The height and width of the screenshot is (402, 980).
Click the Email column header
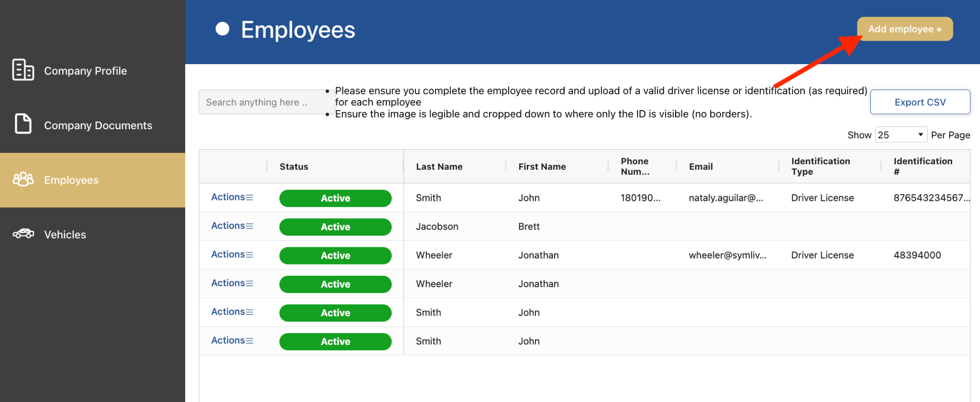point(701,167)
